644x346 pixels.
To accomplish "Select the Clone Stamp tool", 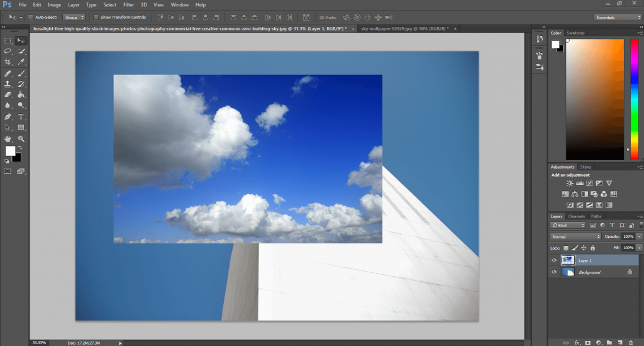I will click(8, 84).
